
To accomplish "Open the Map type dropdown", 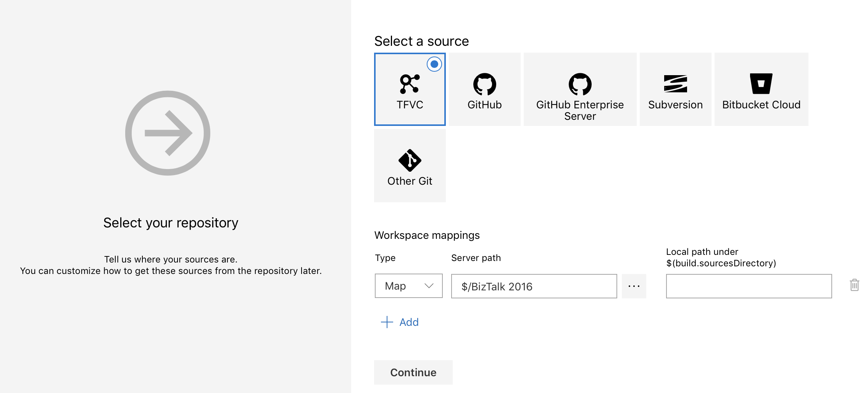I will point(408,286).
